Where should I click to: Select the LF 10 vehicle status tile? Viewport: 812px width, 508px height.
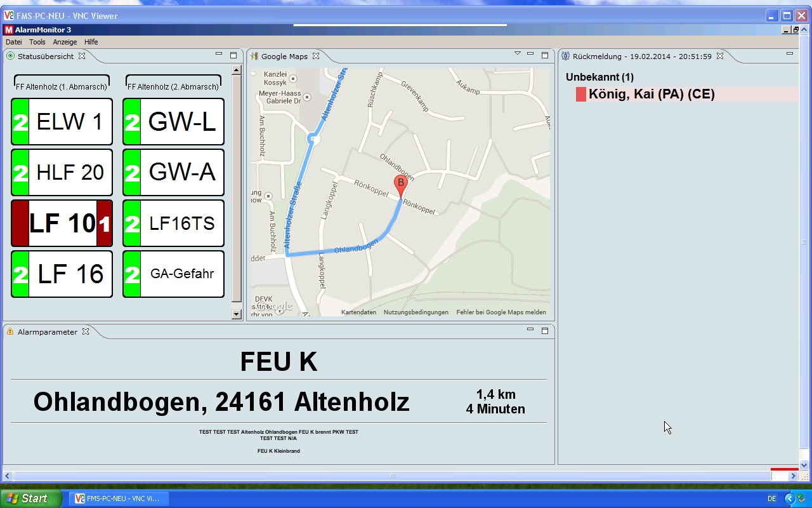pos(62,224)
